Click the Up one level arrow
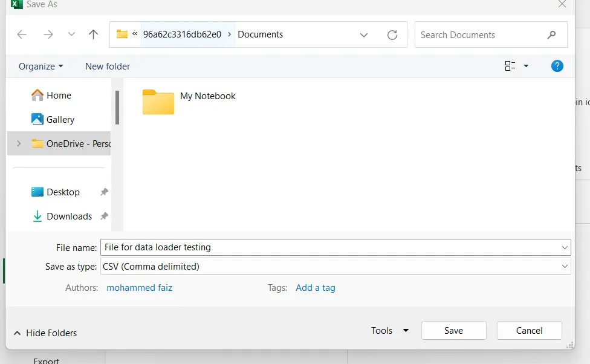The image size is (590, 364). [x=93, y=34]
